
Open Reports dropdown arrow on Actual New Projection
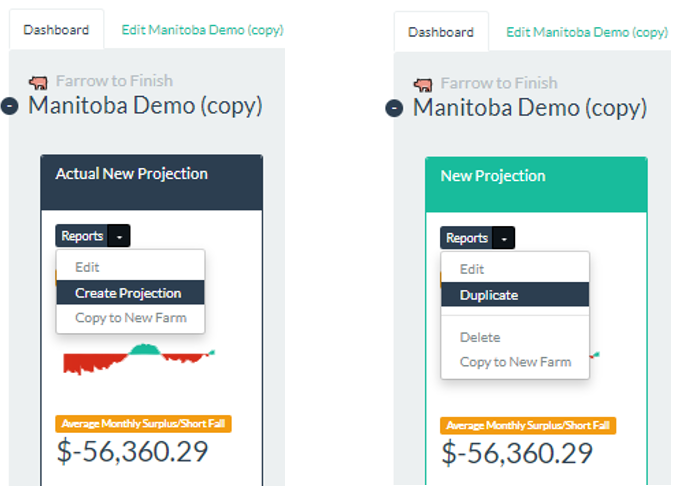coord(119,236)
